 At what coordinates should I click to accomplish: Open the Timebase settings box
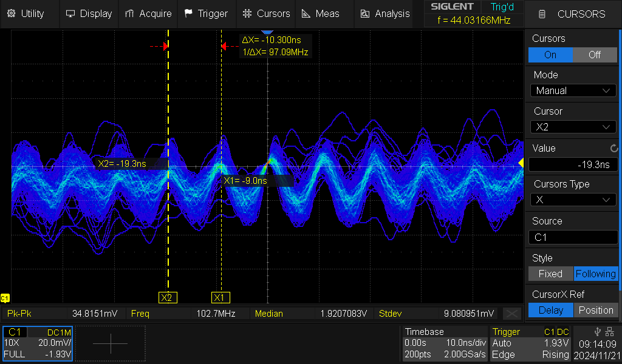444,343
